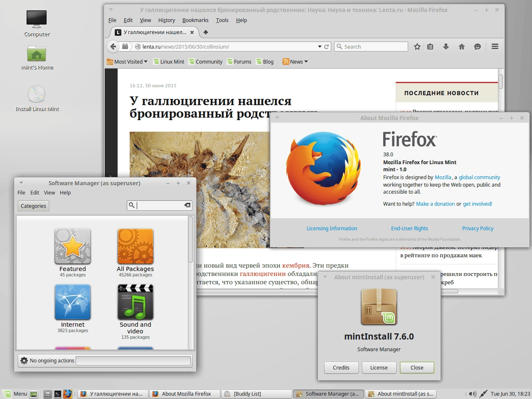Close the Lenta.ru tab
Screen dimensions: 532x399
[192, 32]
